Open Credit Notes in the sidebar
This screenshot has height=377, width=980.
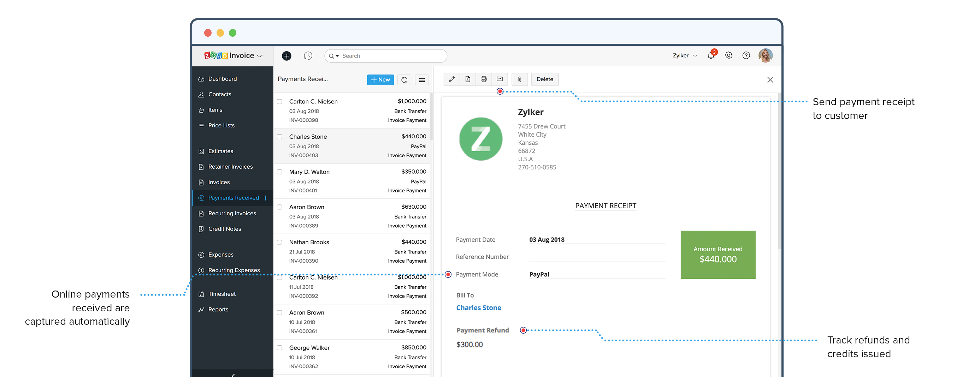[x=232, y=229]
